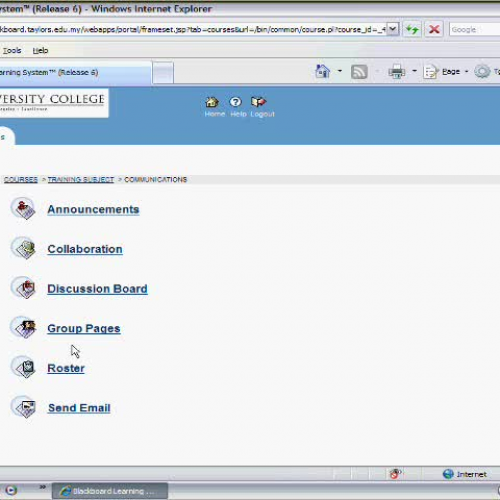Open the Help menu in menu bar
This screenshot has width=500, height=500.
point(40,50)
